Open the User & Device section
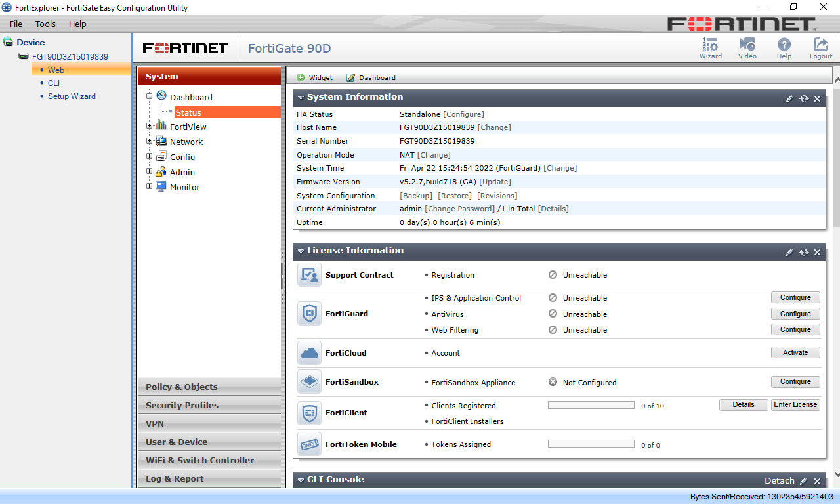The height and width of the screenshot is (504, 840). point(209,442)
